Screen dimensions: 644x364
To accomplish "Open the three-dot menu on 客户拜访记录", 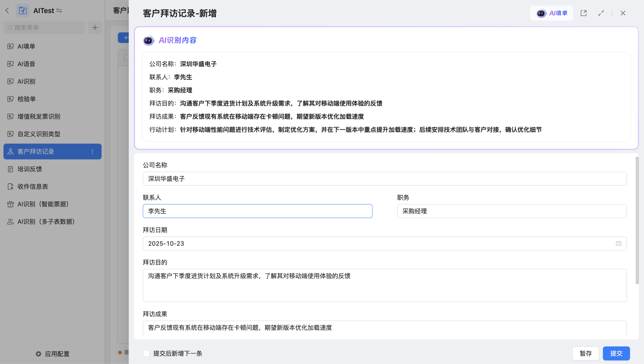I will pos(92,151).
